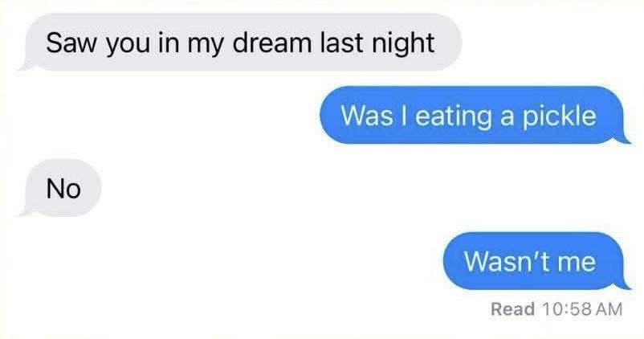Click the word "you" in the gray bubble
Screen dimensions: 644x339
128,45
